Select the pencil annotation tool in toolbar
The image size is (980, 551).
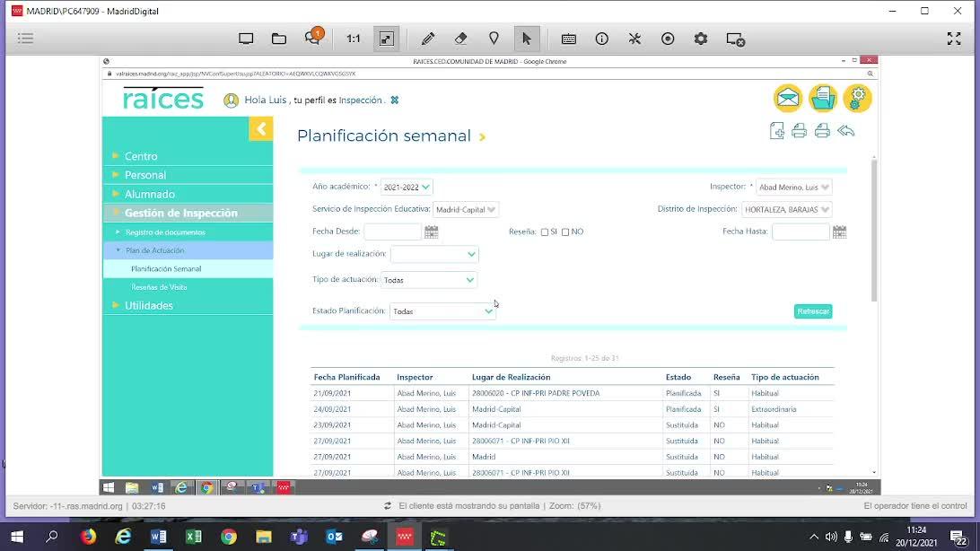(428, 39)
